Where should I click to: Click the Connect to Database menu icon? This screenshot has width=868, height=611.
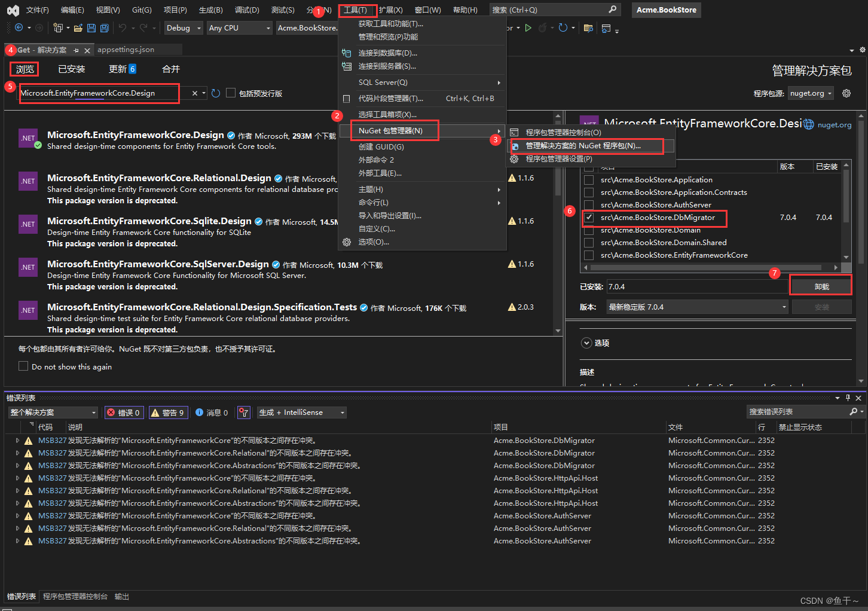point(346,53)
